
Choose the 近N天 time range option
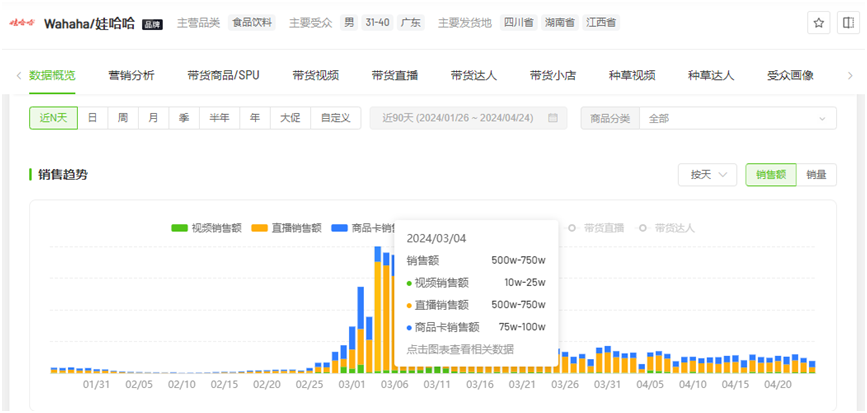click(53, 118)
